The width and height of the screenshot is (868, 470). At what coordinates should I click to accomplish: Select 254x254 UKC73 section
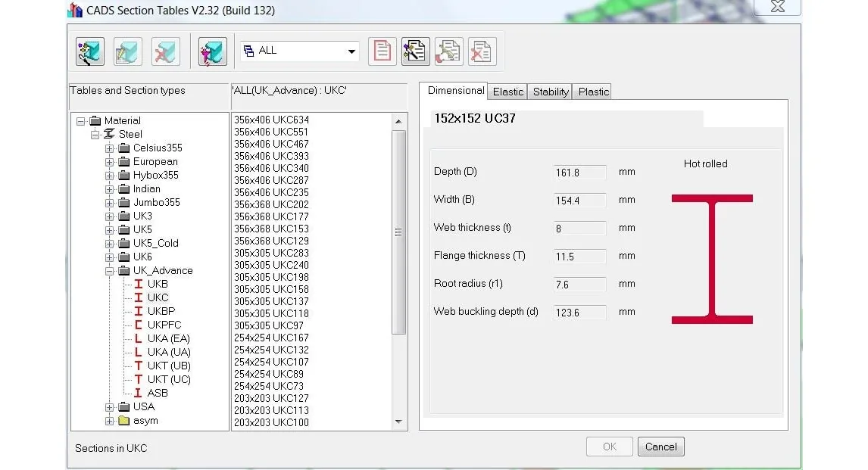click(268, 386)
